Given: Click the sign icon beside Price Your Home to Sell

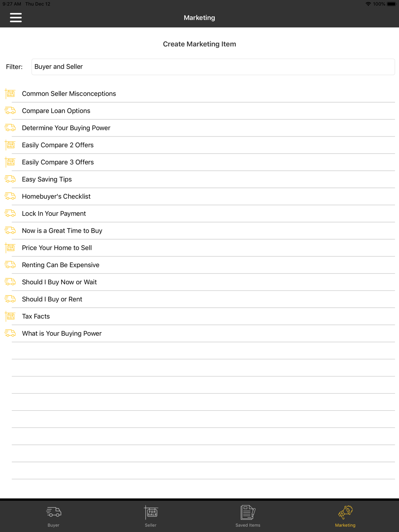Looking at the screenshot, I should pos(10,248).
